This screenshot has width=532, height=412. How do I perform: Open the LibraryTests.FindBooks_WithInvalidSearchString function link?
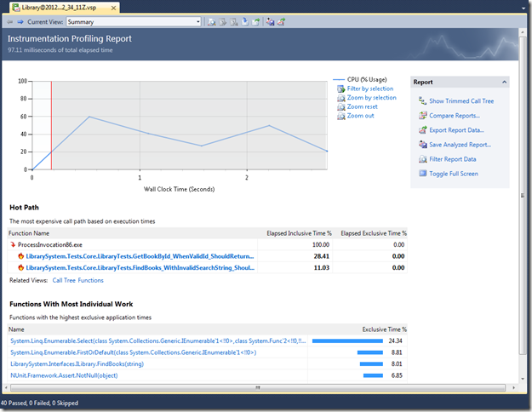(140, 268)
